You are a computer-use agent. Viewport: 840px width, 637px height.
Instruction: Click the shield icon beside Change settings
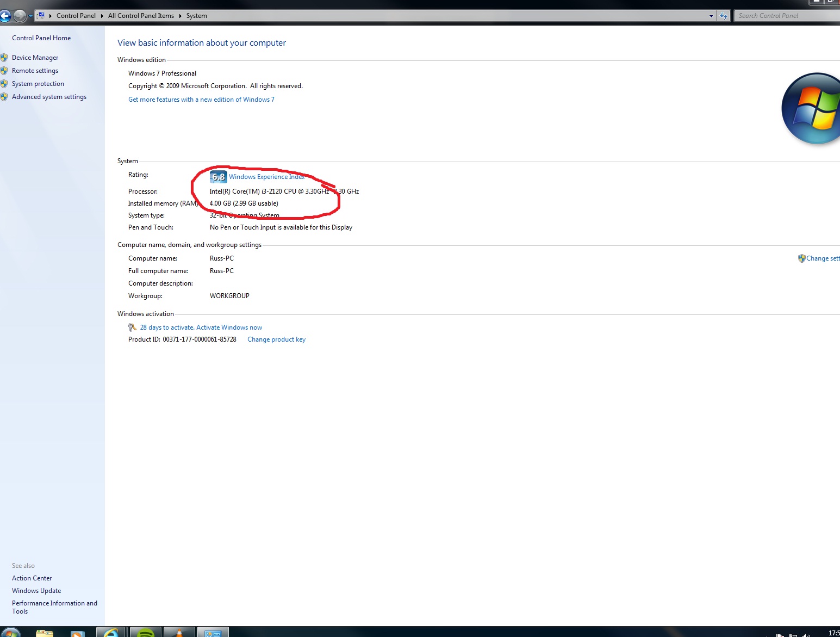click(801, 258)
